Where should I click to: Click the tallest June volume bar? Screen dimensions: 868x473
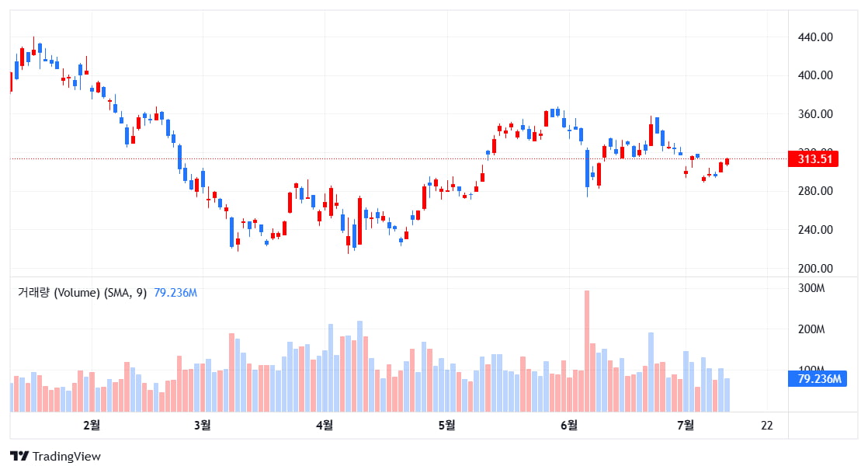587,351
